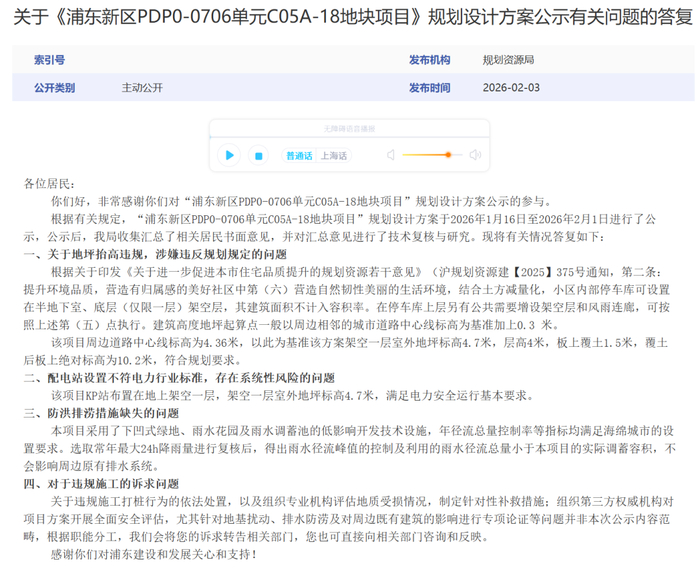Screen dimensions: 700x568
Task: Click the mute speaker icon
Action: click(391, 155)
